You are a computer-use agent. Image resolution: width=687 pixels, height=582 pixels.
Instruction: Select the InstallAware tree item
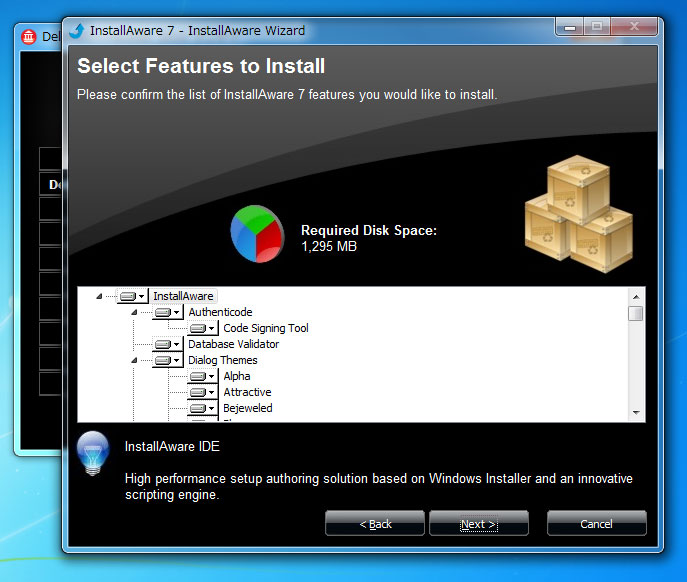[x=183, y=296]
